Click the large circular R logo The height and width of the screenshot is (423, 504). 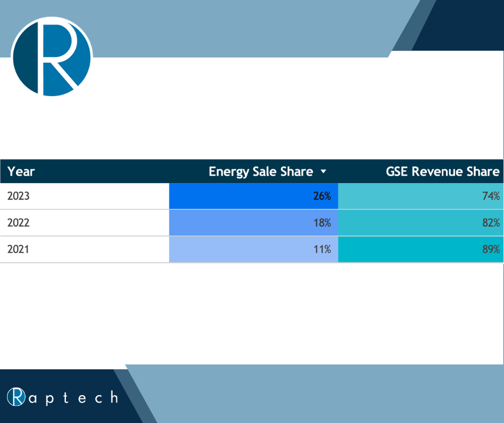coord(52,57)
